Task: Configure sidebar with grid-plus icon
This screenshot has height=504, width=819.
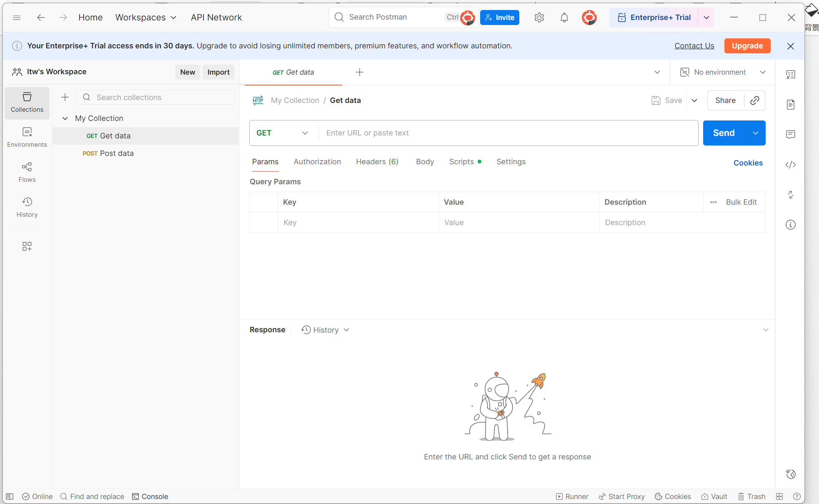Action: (x=27, y=246)
